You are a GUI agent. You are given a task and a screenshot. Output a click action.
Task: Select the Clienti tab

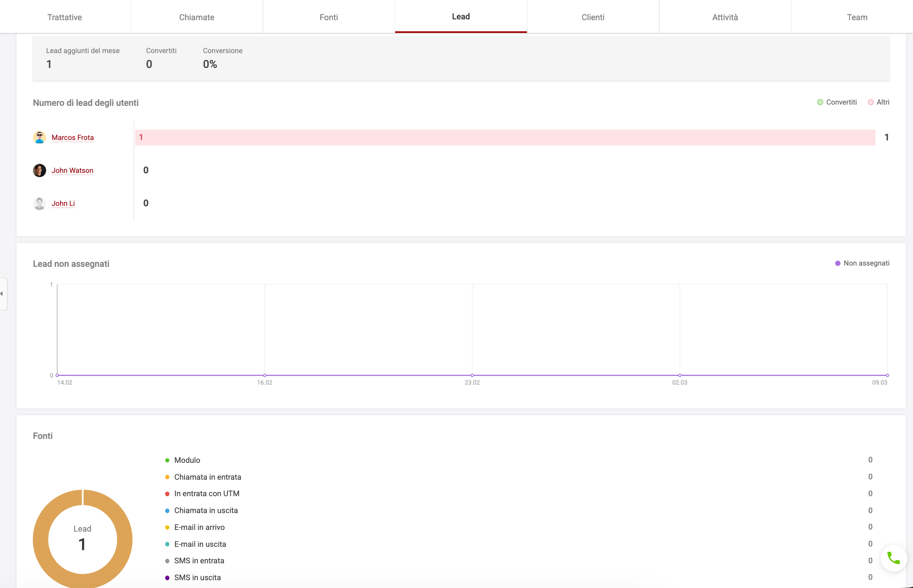[x=593, y=17]
